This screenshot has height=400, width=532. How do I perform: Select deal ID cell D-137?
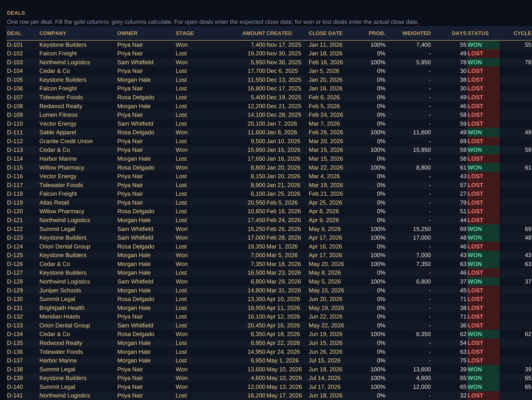pyautogui.click(x=15, y=360)
